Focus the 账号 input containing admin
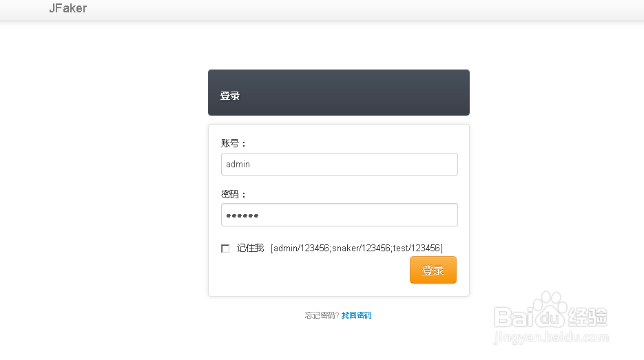 pos(339,165)
